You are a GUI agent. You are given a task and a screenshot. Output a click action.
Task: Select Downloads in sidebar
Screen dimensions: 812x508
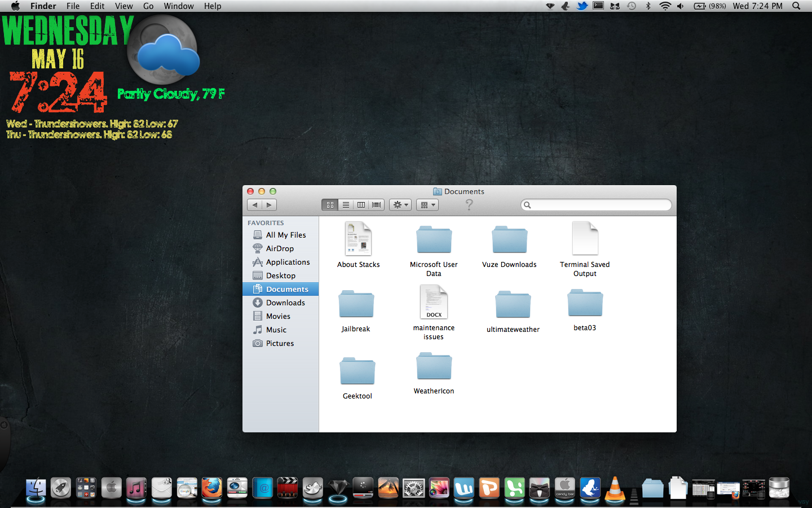click(x=280, y=303)
